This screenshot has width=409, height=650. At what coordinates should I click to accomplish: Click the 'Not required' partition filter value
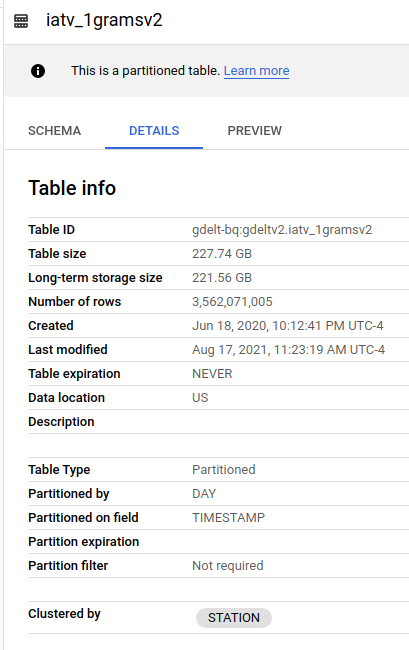click(227, 566)
